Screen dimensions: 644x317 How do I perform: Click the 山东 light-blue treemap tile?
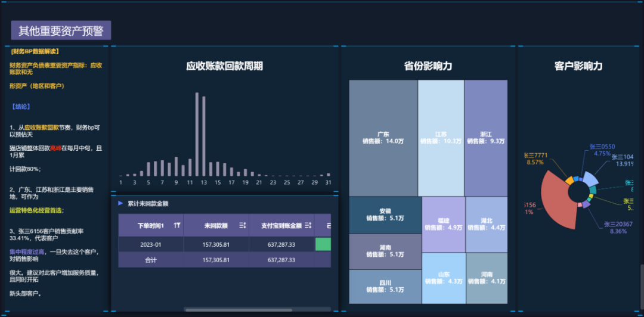[444, 278]
